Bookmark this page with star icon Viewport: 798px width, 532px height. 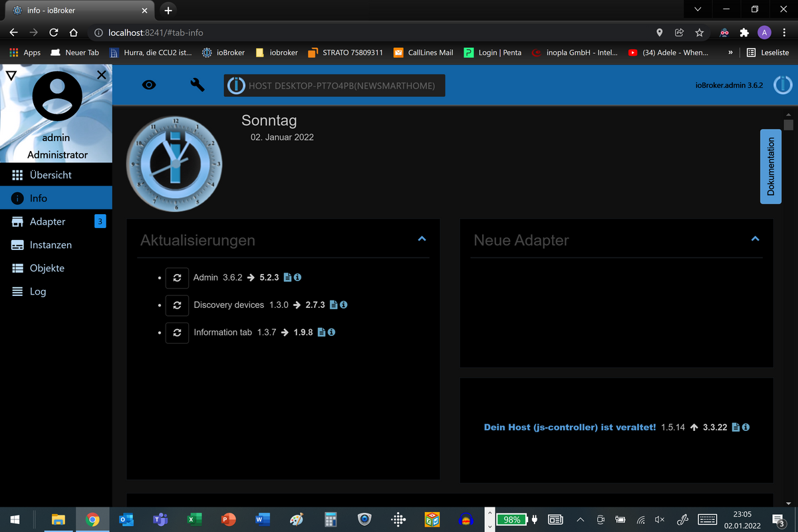point(699,32)
